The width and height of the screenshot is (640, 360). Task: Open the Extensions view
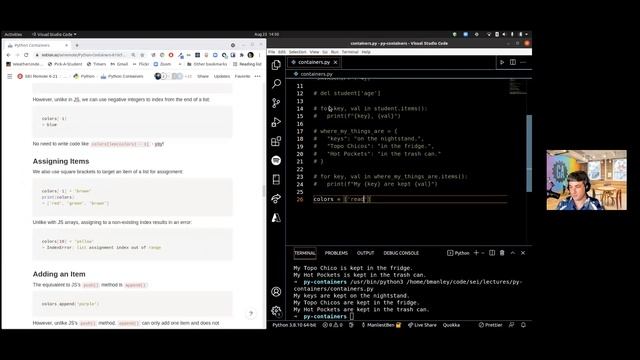(x=276, y=141)
